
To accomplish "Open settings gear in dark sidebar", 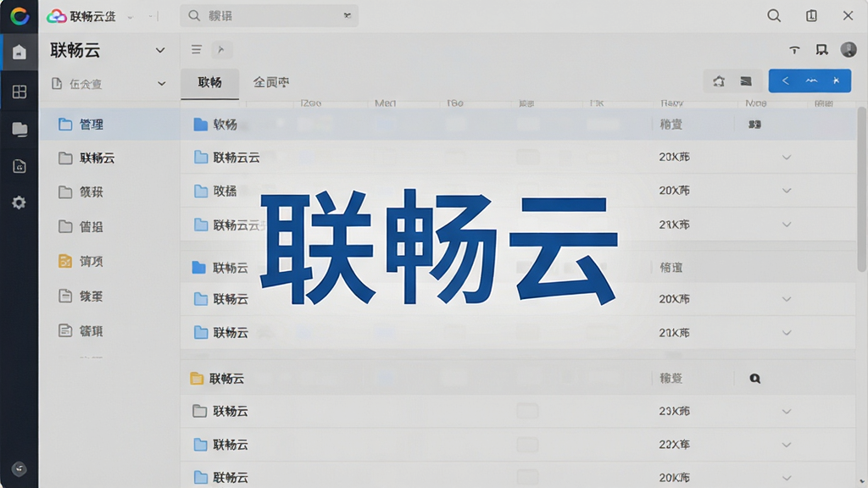I will coord(19,202).
